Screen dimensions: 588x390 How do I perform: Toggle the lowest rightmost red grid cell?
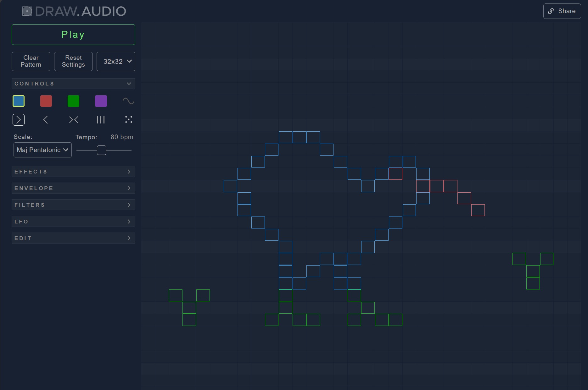click(x=478, y=210)
